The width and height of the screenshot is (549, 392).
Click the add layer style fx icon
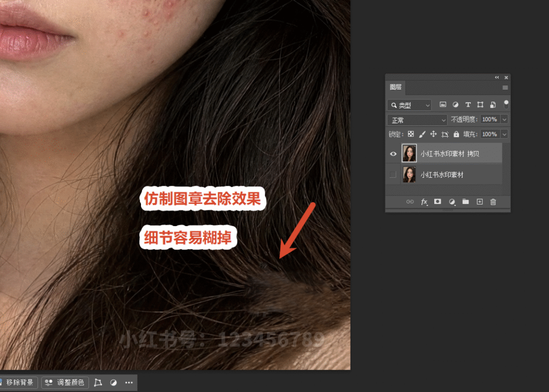(x=424, y=202)
